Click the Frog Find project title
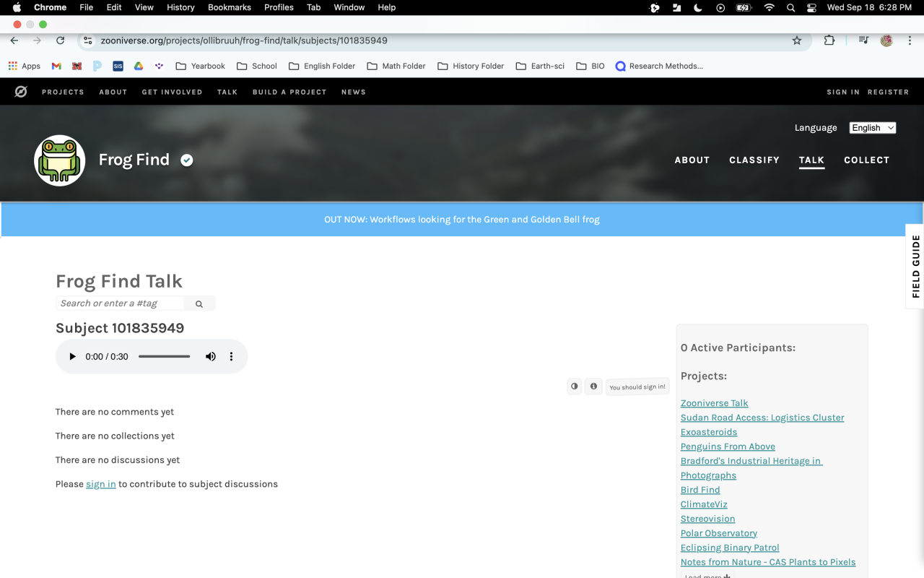The height and width of the screenshot is (578, 924). coord(134,160)
